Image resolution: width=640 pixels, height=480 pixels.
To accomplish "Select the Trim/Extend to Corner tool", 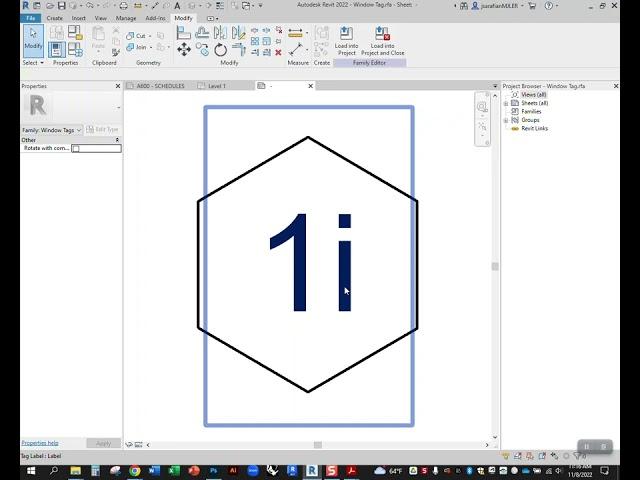I will [238, 50].
